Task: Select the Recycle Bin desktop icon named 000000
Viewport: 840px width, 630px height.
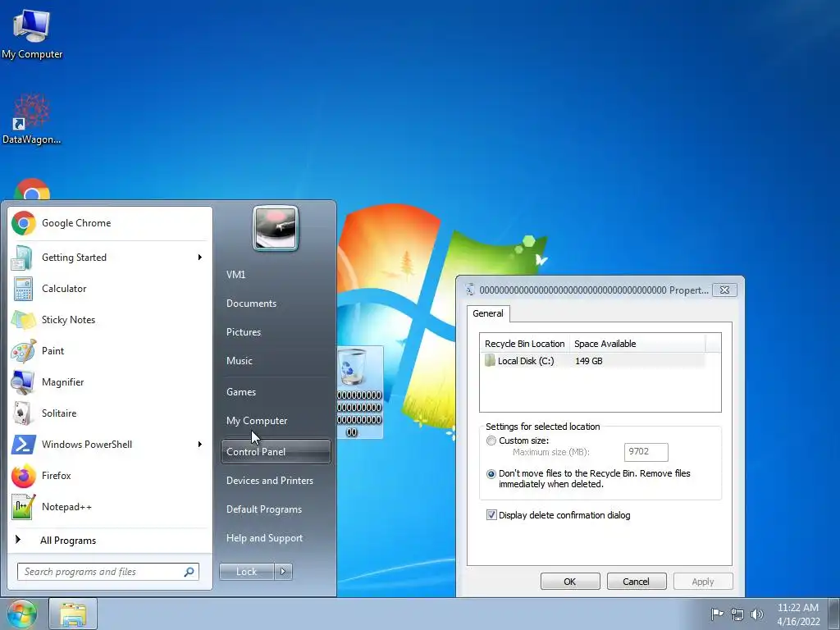Action: click(x=359, y=392)
